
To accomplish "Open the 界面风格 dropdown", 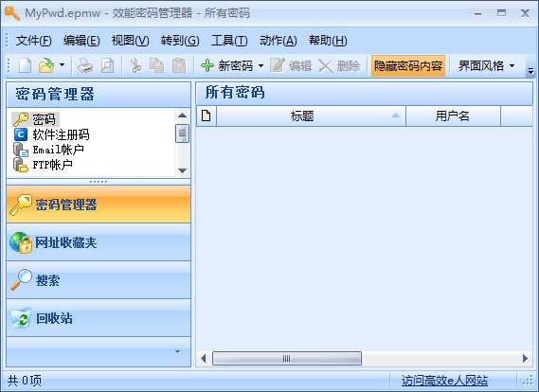I will click(486, 65).
